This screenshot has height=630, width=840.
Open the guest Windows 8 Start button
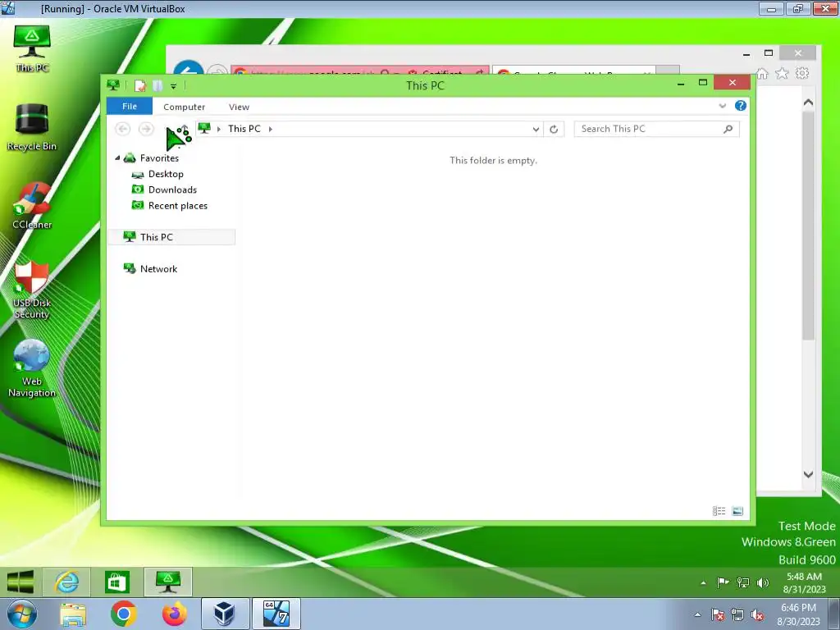[x=21, y=582]
